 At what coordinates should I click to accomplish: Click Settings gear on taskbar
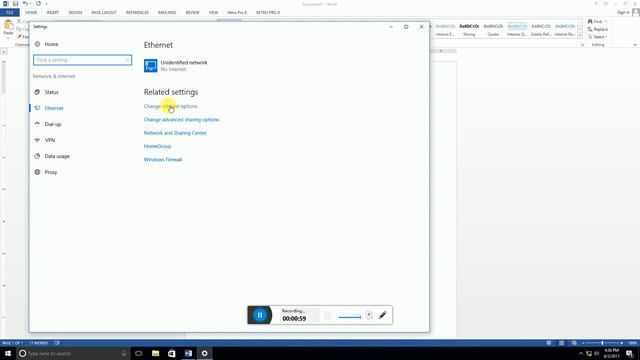(204, 353)
